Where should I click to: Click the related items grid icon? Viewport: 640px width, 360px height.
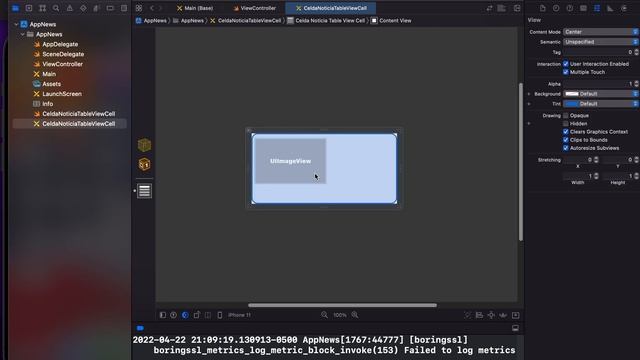click(139, 8)
